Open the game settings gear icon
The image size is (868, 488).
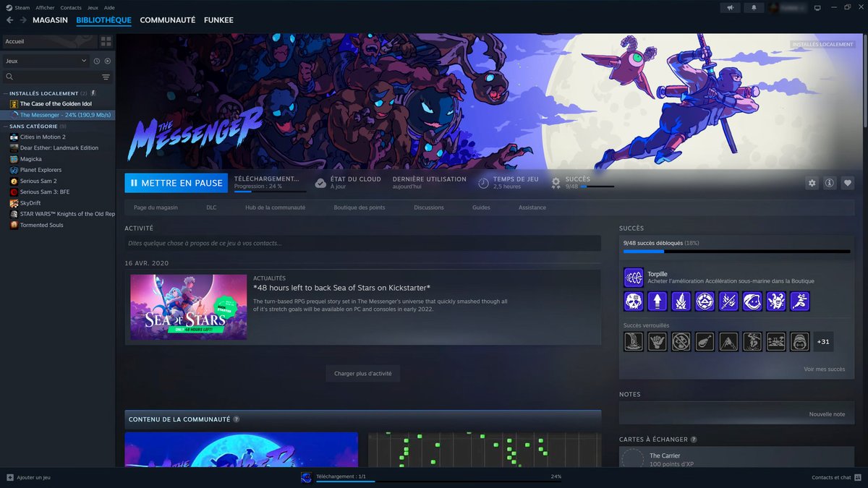pos(812,183)
